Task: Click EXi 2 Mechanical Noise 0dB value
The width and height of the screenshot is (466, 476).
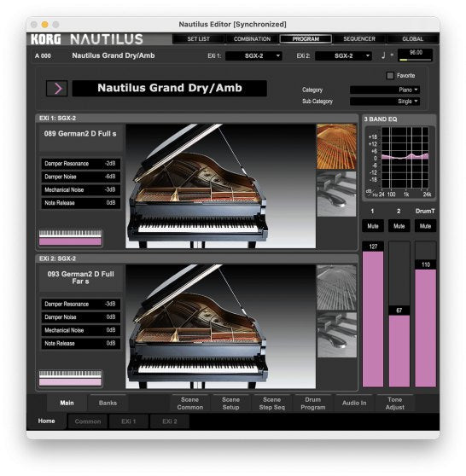Action: [x=80, y=330]
